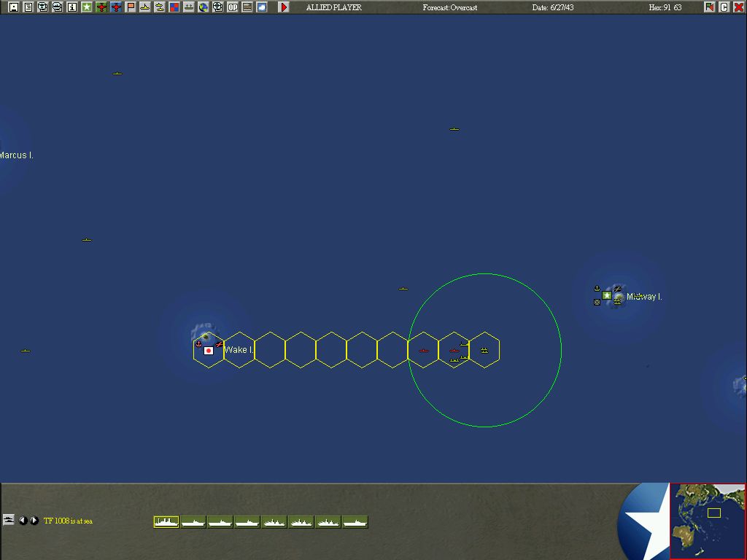The width and height of the screenshot is (747, 560).
Task: Click the red and blue squares icon
Action: (174, 7)
